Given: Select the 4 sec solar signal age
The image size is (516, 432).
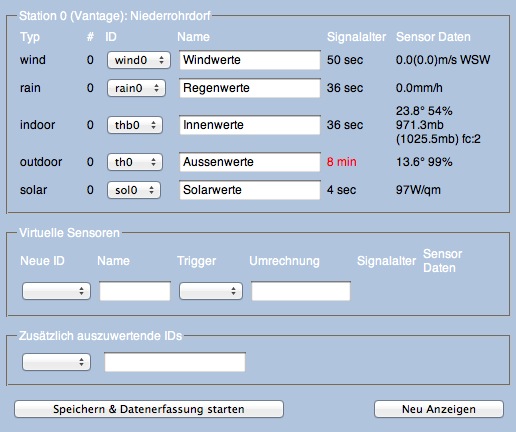Looking at the screenshot, I should (341, 190).
